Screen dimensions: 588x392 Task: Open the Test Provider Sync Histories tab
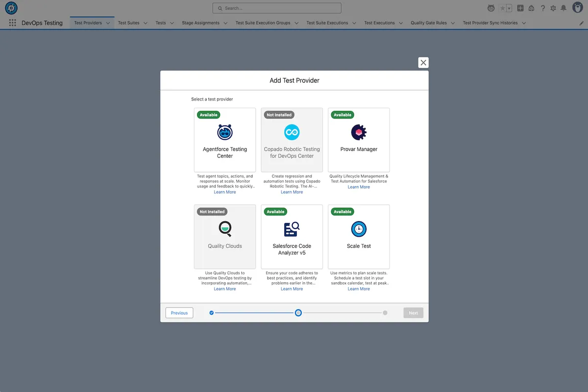(x=490, y=23)
